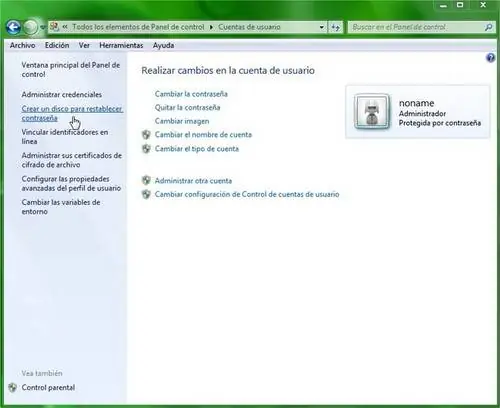Open 'Configurar las propiedades avanzadas del perfil de usuario'

[71, 183]
